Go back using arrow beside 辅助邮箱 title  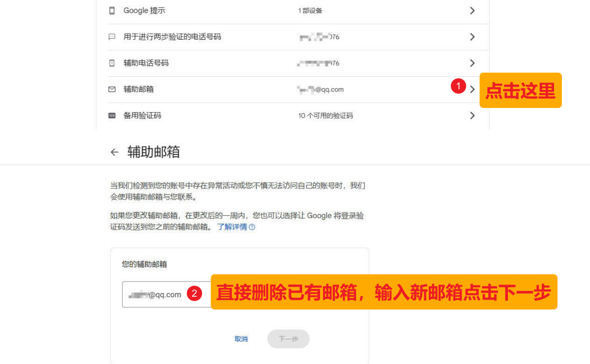pyautogui.click(x=114, y=152)
